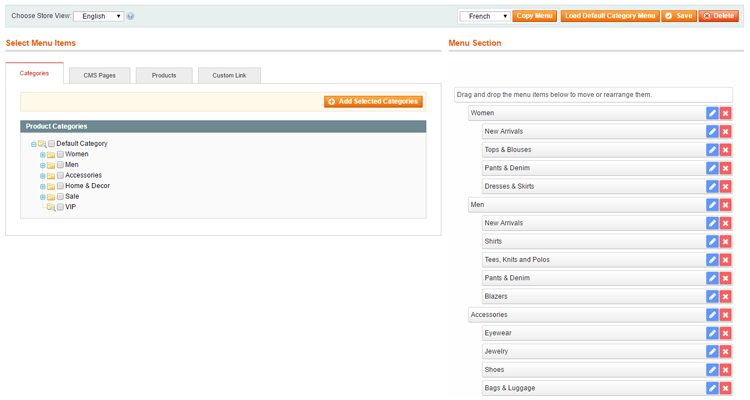
Task: Delete the Jewelry menu item
Action: click(726, 351)
